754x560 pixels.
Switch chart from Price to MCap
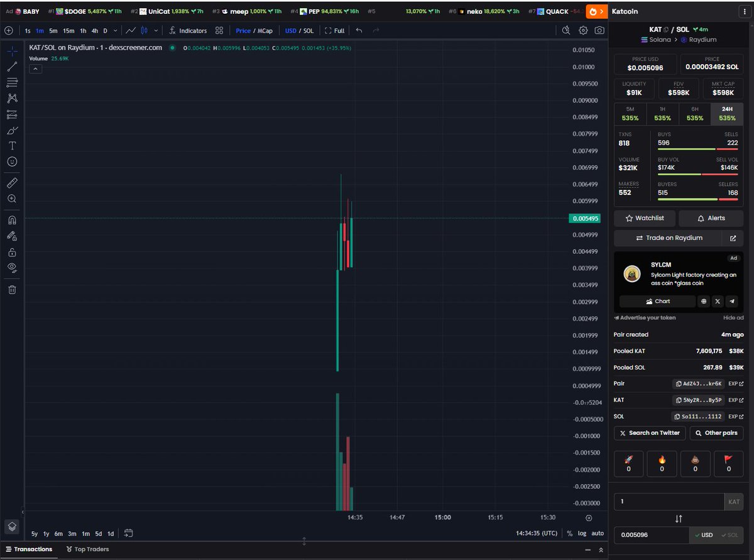pos(254,30)
